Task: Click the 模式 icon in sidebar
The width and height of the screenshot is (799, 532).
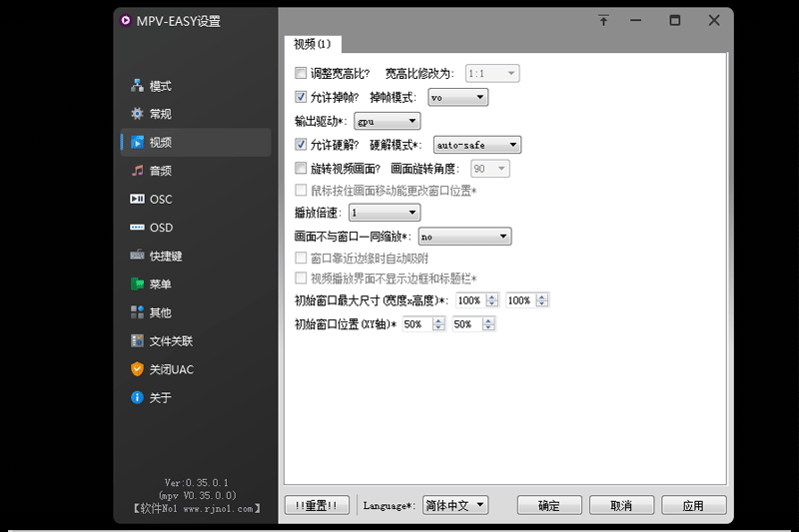Action: click(137, 86)
